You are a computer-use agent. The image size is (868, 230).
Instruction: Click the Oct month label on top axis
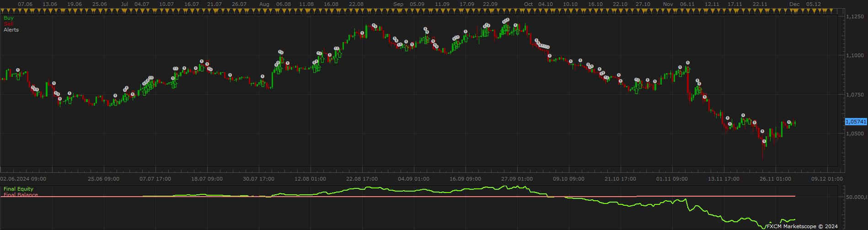(x=529, y=4)
